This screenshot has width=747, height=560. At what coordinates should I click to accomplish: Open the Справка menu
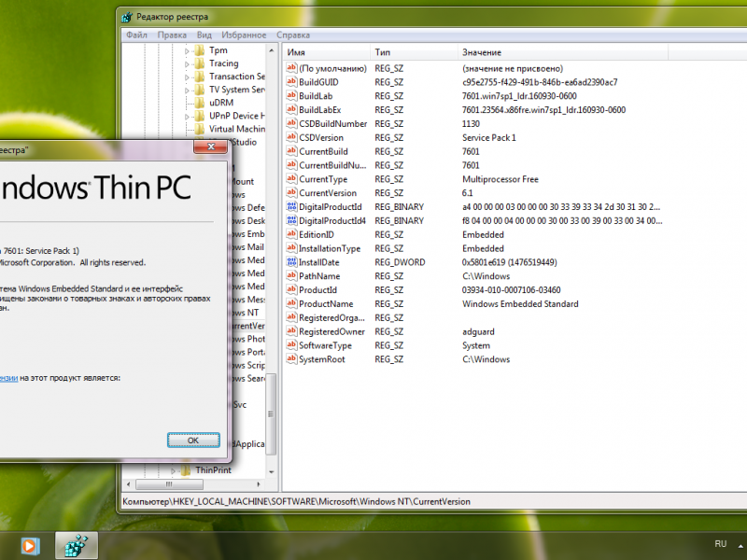[293, 35]
